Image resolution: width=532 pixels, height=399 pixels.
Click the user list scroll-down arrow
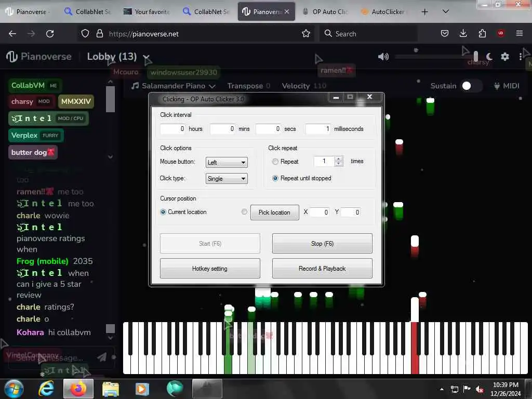click(110, 157)
